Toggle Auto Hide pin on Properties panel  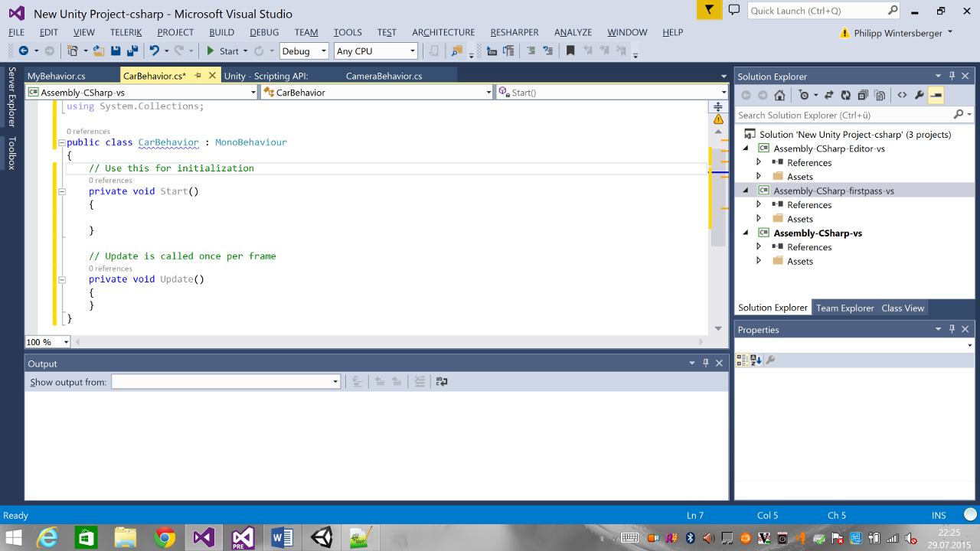coord(952,329)
